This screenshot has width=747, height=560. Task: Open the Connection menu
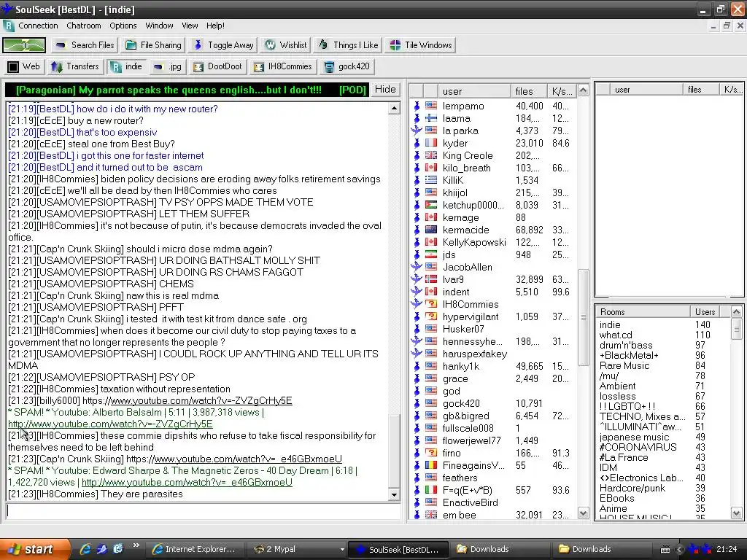38,26
